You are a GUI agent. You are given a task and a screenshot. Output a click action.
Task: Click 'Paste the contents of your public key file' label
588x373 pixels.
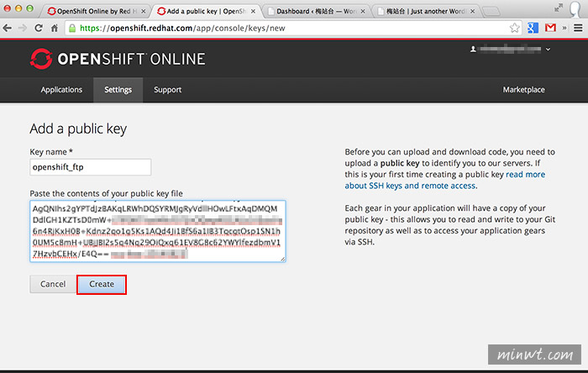pyautogui.click(x=106, y=193)
